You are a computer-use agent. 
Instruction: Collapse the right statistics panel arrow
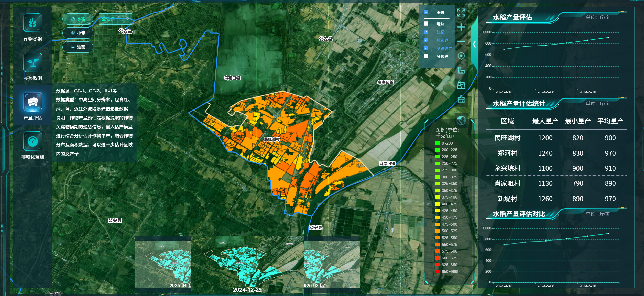(474, 44)
